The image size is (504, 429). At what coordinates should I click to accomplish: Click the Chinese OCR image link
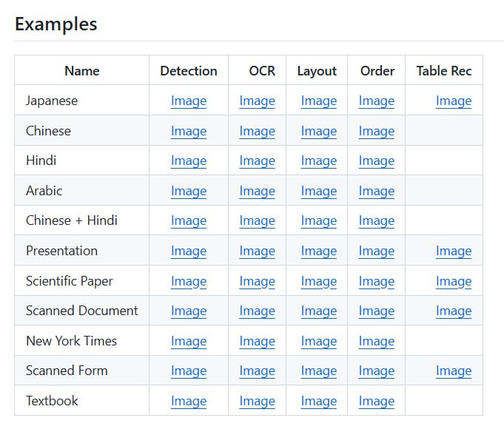click(x=257, y=131)
